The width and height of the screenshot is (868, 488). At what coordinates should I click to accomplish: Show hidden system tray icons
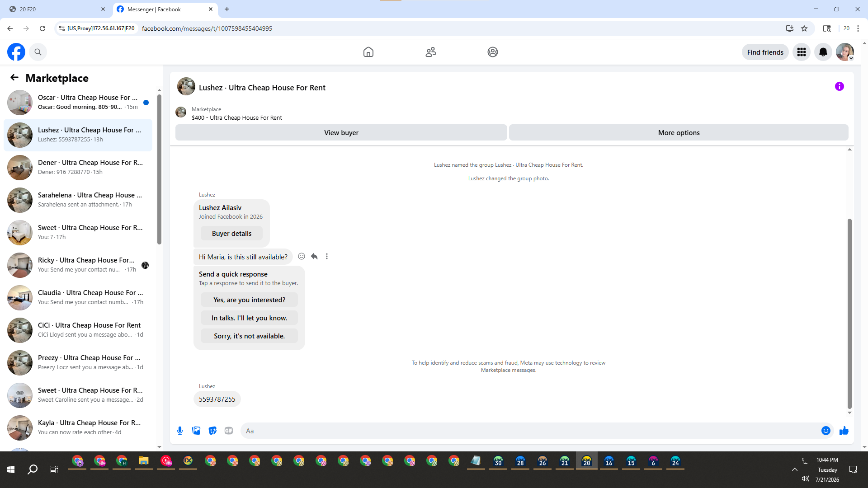(794, 469)
